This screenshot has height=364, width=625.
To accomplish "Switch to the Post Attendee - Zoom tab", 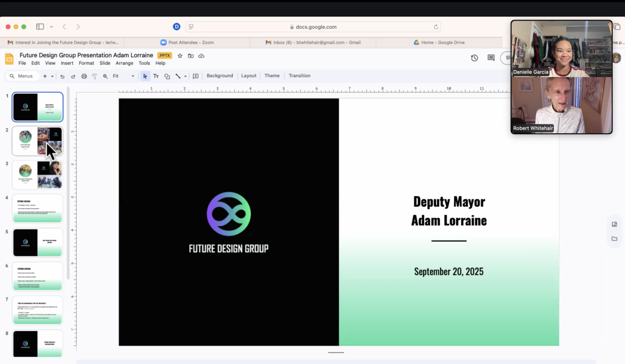I will click(x=187, y=42).
